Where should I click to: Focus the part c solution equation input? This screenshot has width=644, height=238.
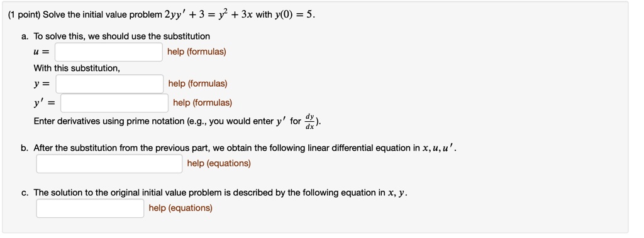tap(90, 208)
